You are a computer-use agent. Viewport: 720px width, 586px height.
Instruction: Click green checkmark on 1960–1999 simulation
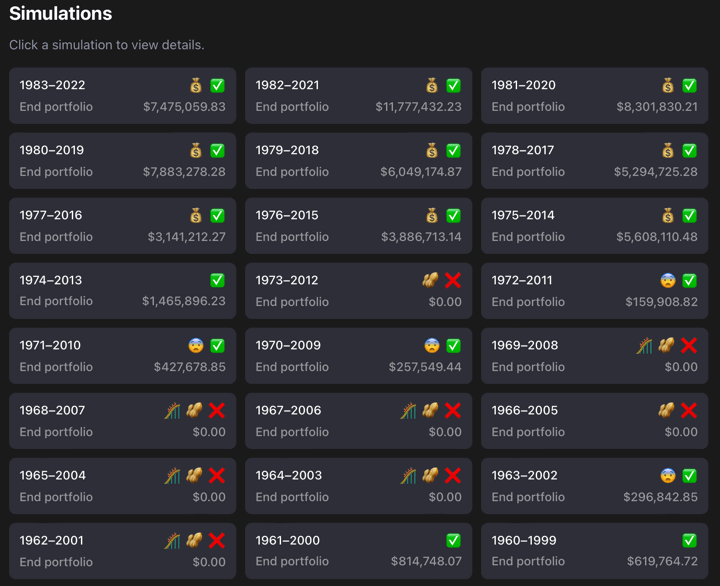[689, 541]
